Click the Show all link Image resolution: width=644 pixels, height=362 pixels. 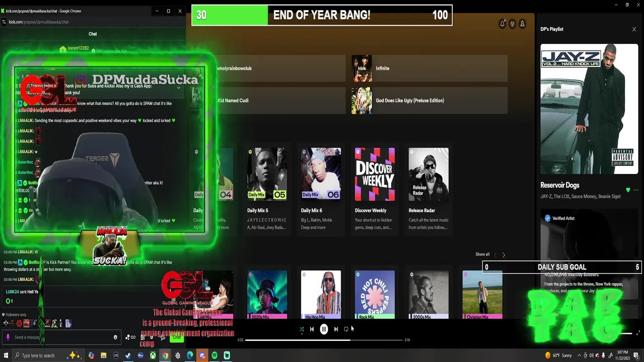[x=482, y=254]
